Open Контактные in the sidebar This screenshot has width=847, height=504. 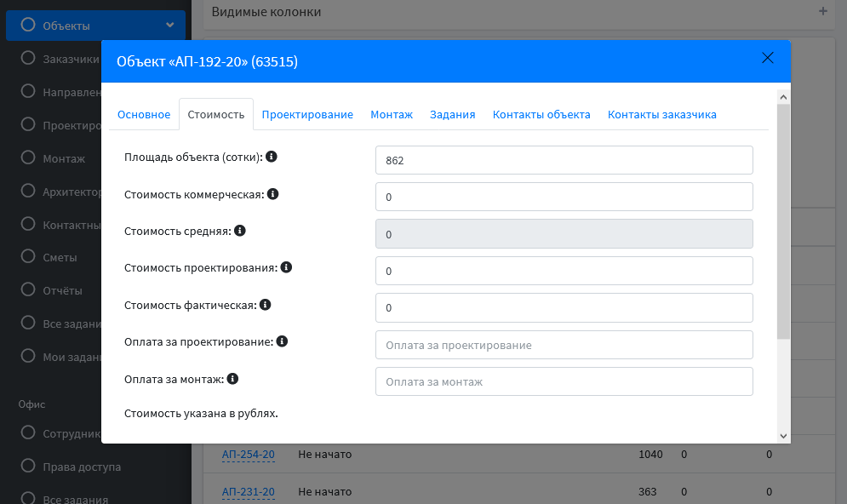[x=72, y=226]
